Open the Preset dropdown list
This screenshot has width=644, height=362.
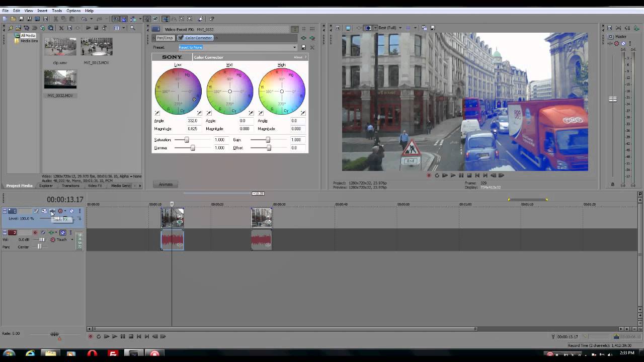coord(295,47)
